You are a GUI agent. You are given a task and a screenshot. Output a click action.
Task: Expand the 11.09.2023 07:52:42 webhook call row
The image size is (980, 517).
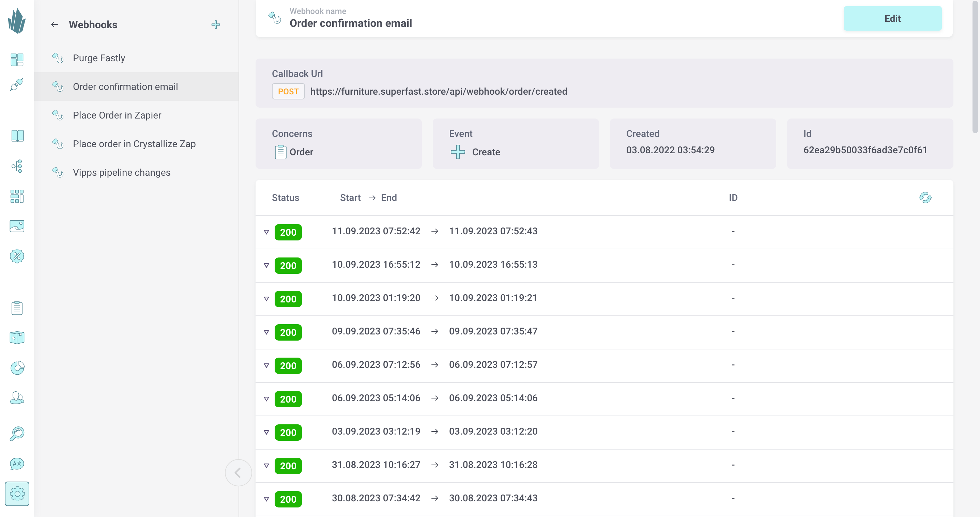pos(266,231)
